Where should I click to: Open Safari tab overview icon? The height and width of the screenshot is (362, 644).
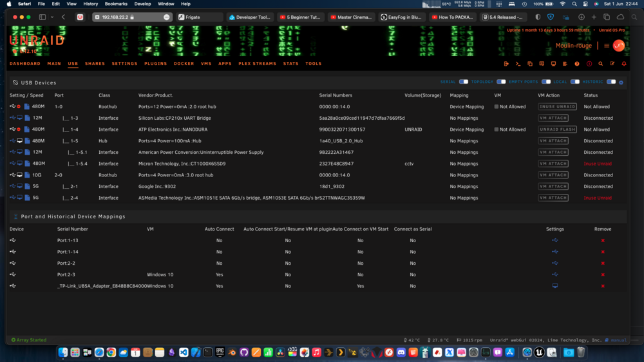(607, 17)
